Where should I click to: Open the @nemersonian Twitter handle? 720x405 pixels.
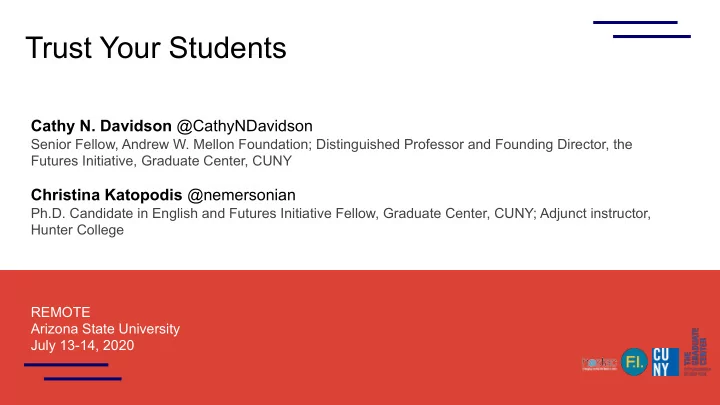click(x=242, y=195)
